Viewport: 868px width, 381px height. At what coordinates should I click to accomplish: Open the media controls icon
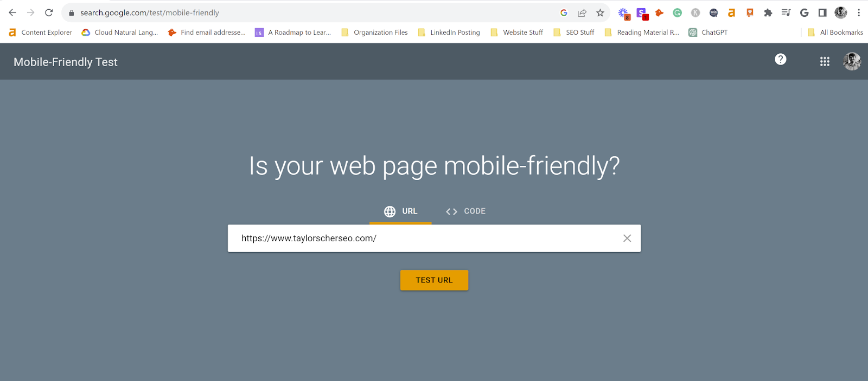tap(786, 12)
